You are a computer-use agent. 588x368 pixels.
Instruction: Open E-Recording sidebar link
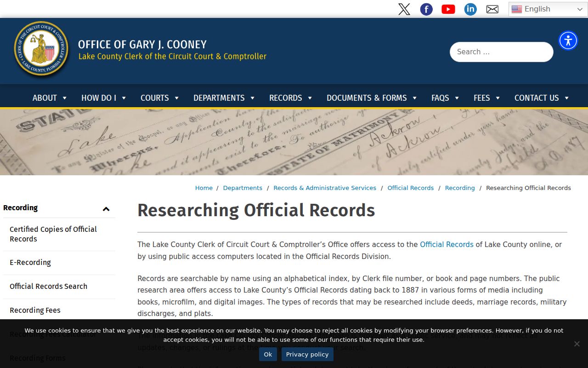tap(59, 263)
